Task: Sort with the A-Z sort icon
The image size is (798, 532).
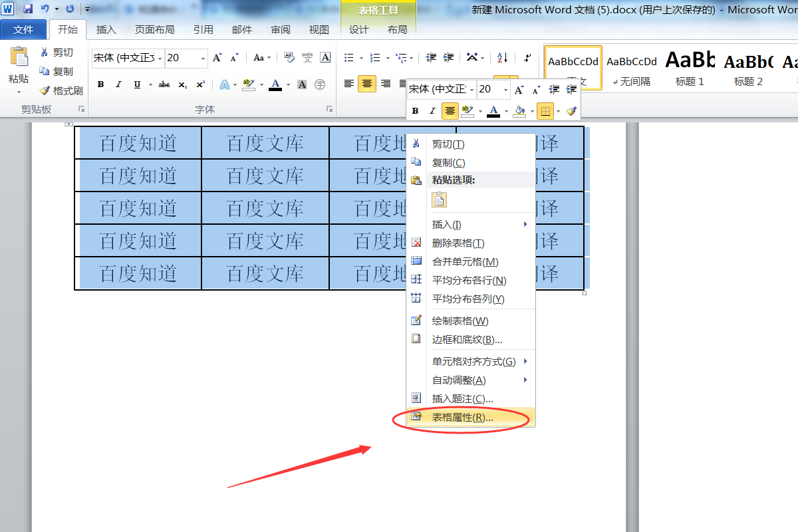Action: click(503, 58)
